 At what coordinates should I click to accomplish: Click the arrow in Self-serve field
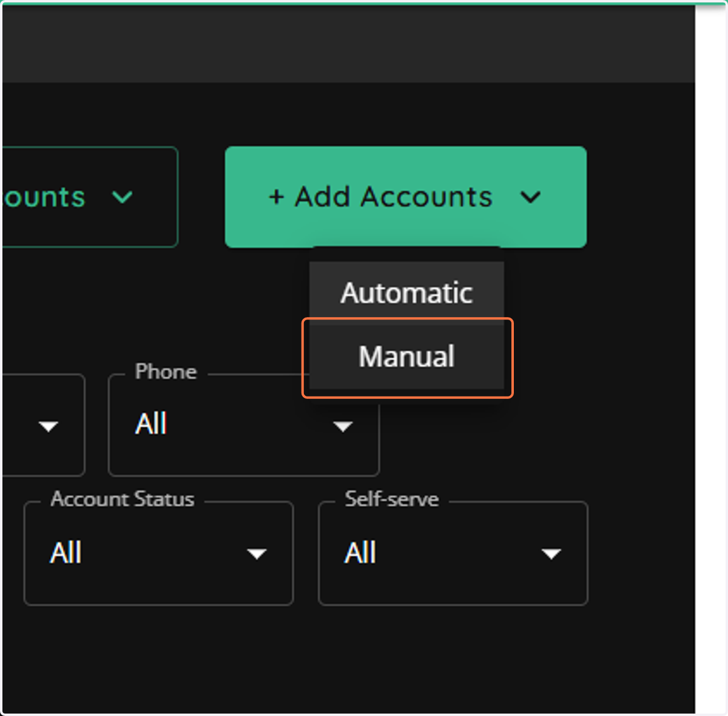pyautogui.click(x=551, y=554)
